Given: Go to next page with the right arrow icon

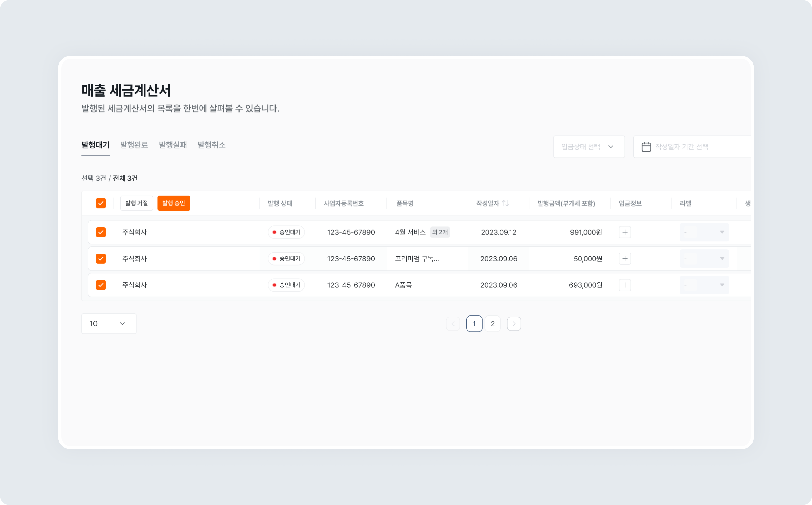Looking at the screenshot, I should tap(514, 323).
